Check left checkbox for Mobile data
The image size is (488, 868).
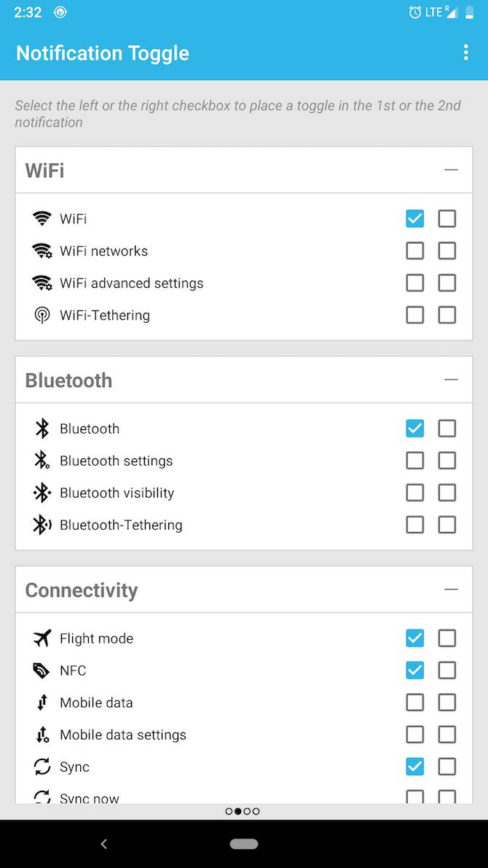(414, 703)
